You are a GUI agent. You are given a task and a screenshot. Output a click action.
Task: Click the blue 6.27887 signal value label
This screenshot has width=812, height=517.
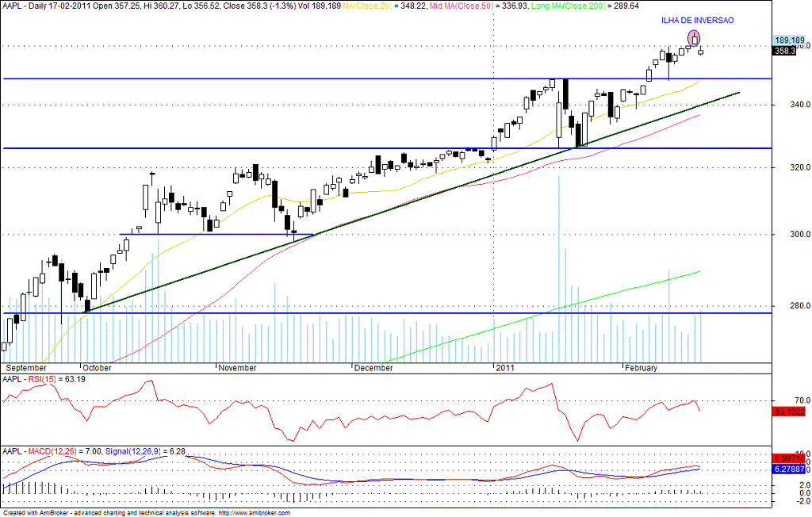tap(790, 469)
